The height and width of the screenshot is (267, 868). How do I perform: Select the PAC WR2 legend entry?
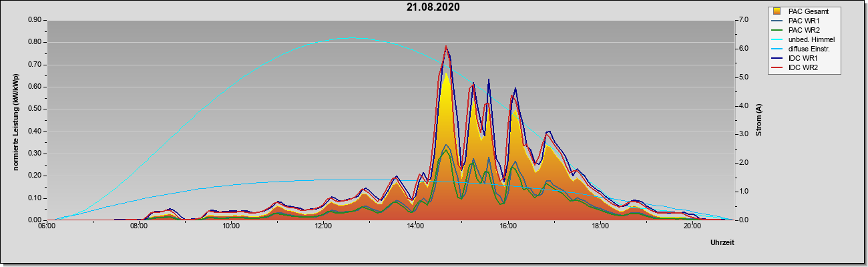coord(805,30)
